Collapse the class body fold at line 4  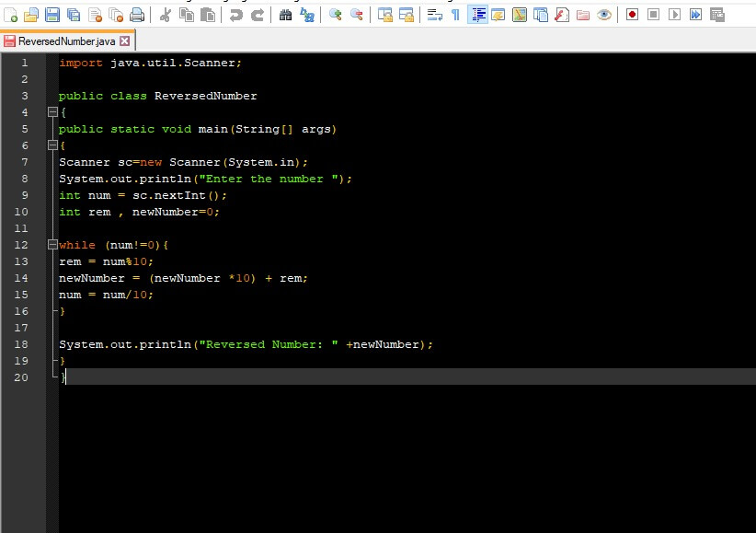coord(53,112)
